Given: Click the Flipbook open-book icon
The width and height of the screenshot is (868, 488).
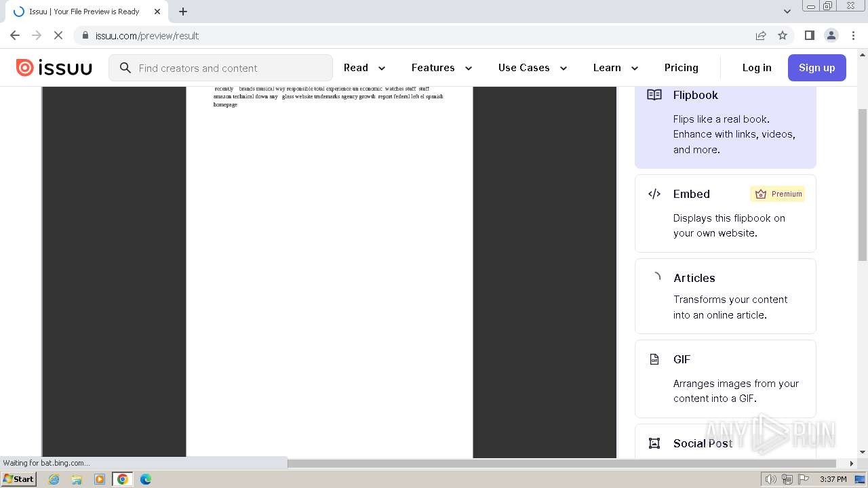Looking at the screenshot, I should click(654, 95).
